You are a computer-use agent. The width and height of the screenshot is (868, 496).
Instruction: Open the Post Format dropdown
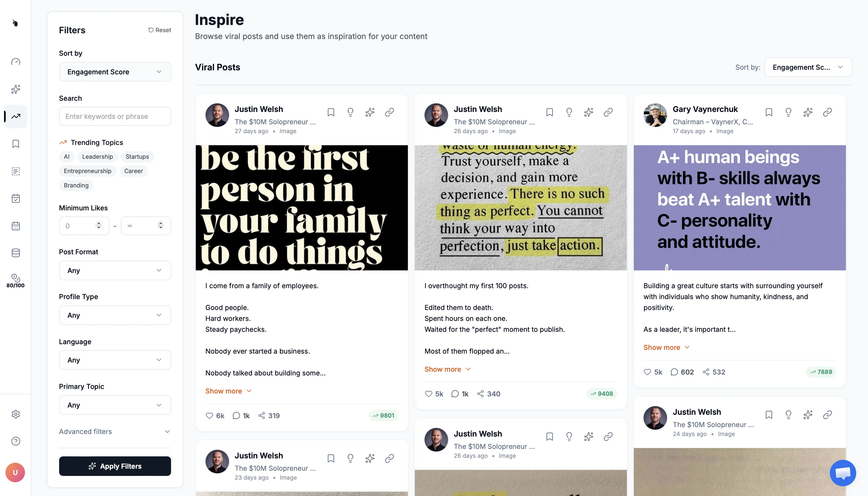(115, 270)
